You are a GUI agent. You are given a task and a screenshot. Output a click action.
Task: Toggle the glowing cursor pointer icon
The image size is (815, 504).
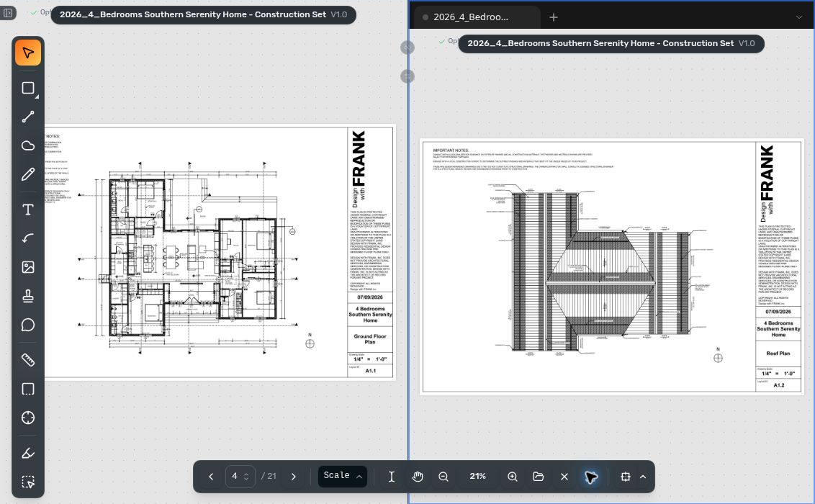(591, 477)
